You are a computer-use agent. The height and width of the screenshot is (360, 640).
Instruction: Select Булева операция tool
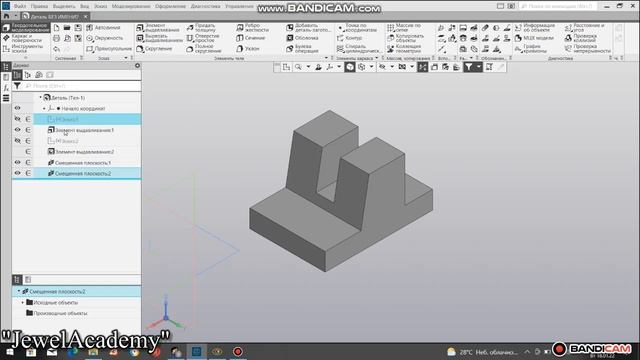click(302, 49)
